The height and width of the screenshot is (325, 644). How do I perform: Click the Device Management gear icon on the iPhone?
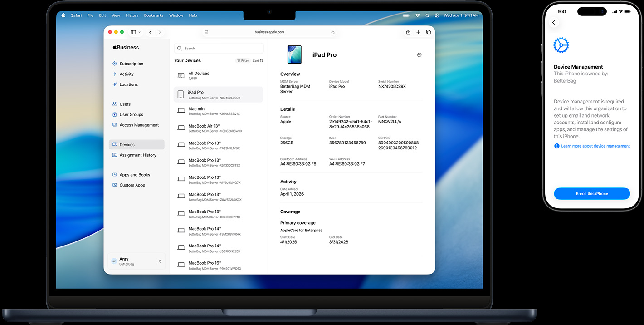click(x=561, y=45)
